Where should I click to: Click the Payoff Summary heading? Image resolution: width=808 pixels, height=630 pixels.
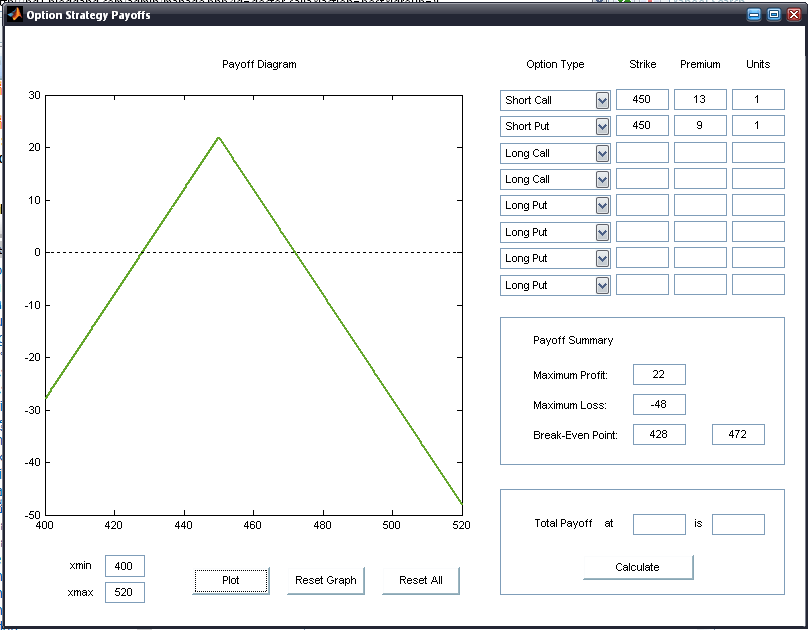[573, 340]
